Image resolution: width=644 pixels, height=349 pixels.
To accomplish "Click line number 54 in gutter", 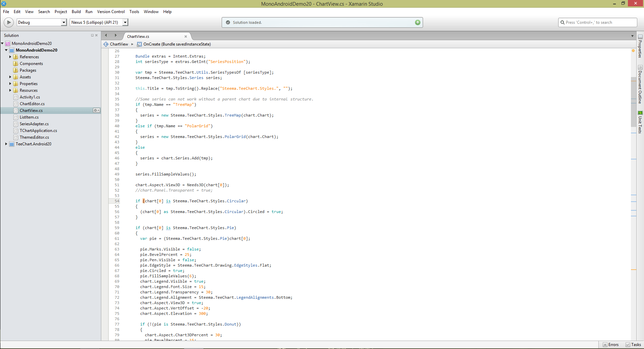I will 117,201.
